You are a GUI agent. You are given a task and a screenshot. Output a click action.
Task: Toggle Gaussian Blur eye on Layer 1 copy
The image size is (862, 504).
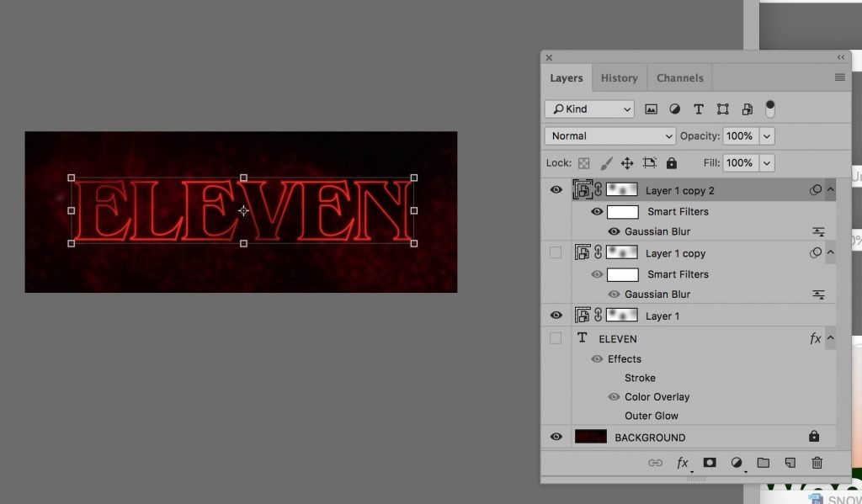(x=614, y=294)
